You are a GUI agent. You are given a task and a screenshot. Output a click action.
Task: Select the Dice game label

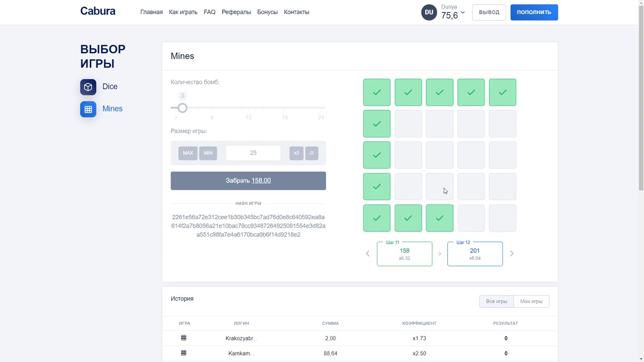tap(110, 86)
